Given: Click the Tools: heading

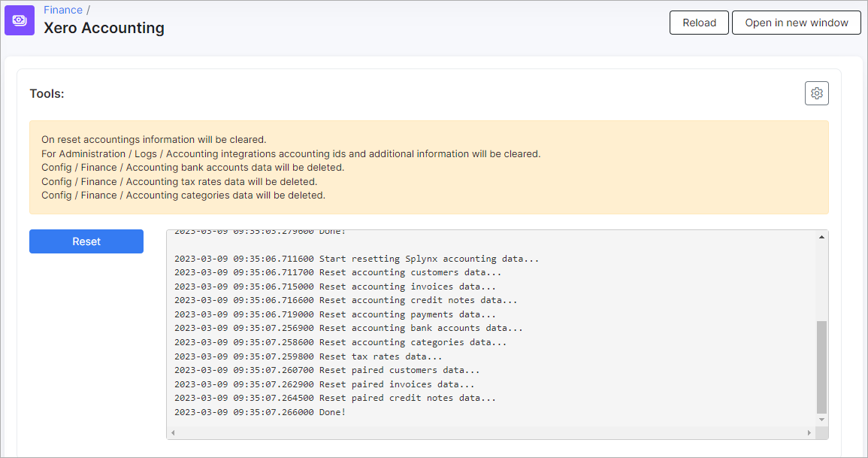Looking at the screenshot, I should 47,93.
